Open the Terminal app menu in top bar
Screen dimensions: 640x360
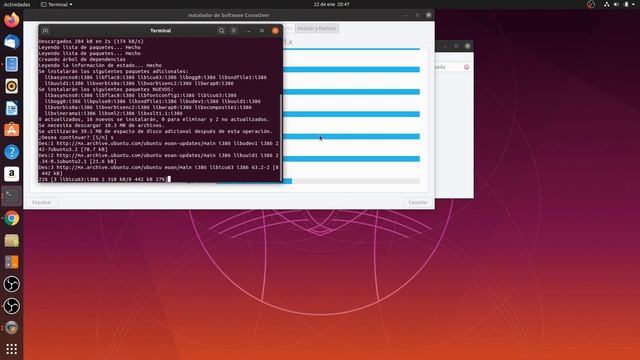tap(57, 4)
